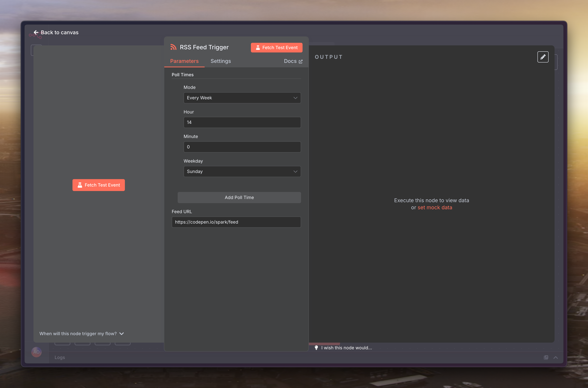
Task: Select the Parameters tab
Action: coord(184,61)
